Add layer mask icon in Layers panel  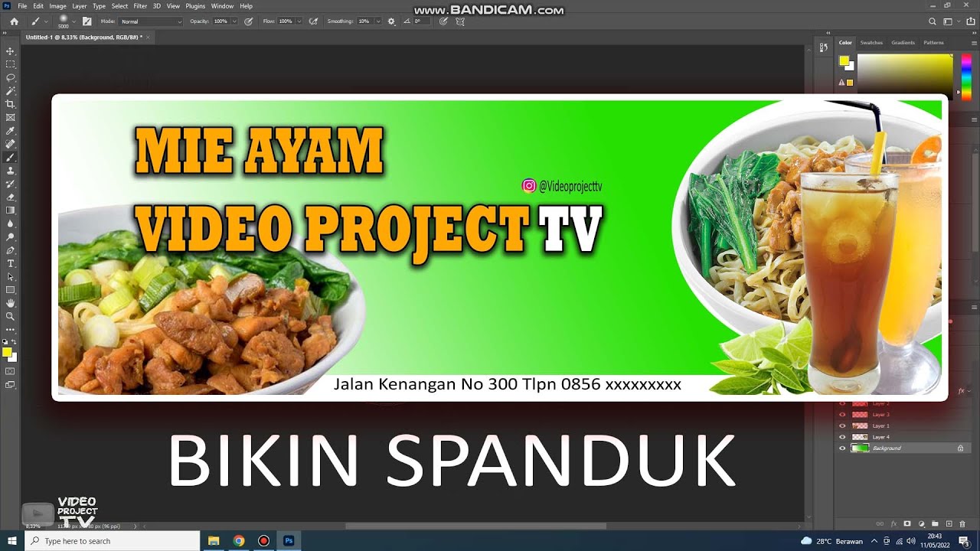click(x=907, y=524)
